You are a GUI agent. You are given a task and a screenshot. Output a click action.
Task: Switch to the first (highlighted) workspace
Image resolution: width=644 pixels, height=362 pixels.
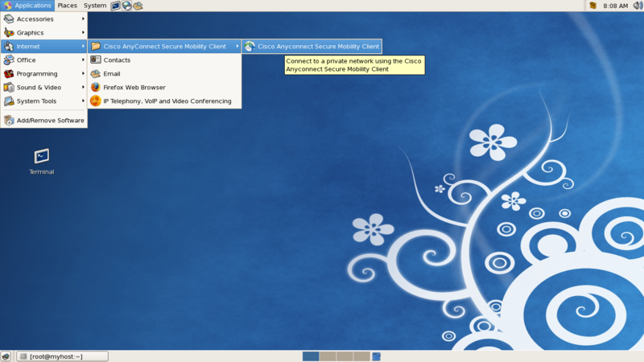pos(311,356)
